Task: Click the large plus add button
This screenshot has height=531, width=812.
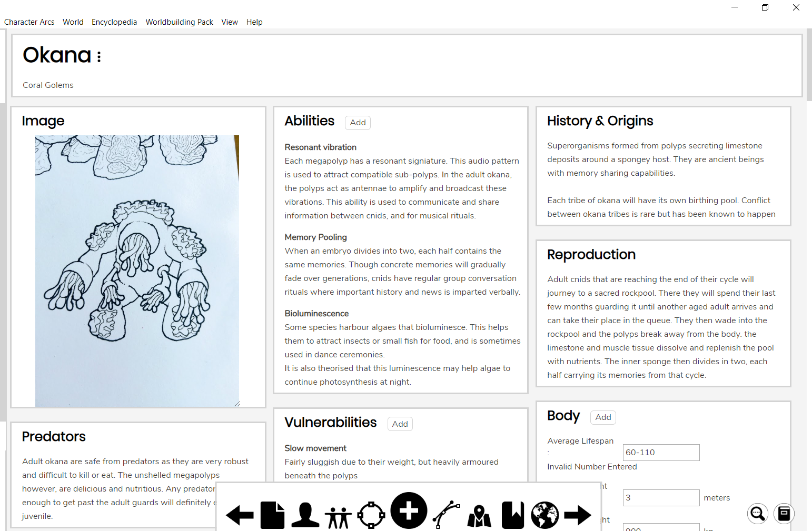Action: [x=409, y=510]
